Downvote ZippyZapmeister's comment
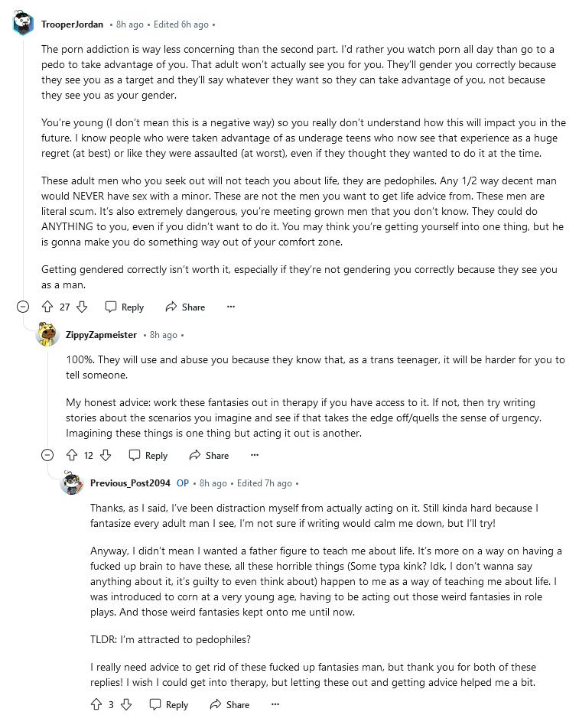The width and height of the screenshot is (579, 728). 106,455
